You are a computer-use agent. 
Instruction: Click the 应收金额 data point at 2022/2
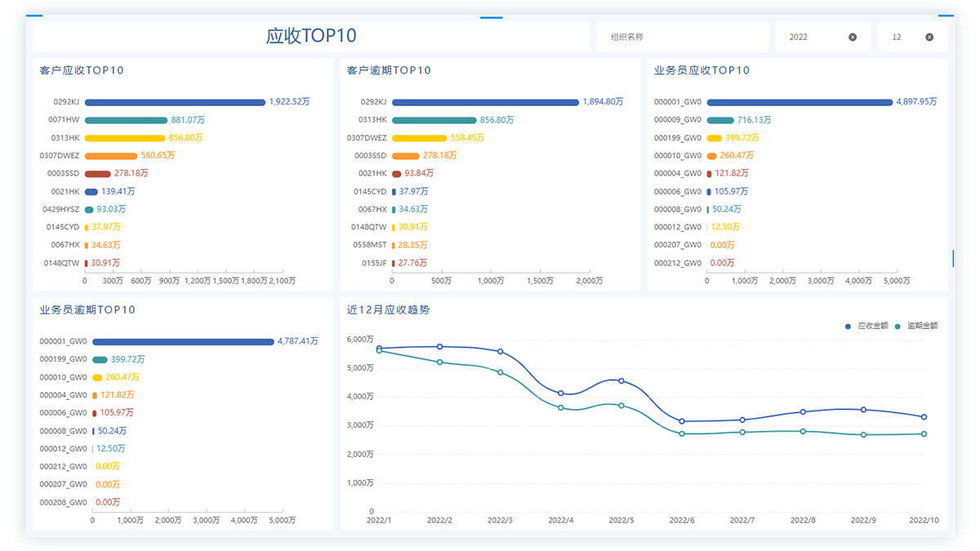tap(440, 347)
